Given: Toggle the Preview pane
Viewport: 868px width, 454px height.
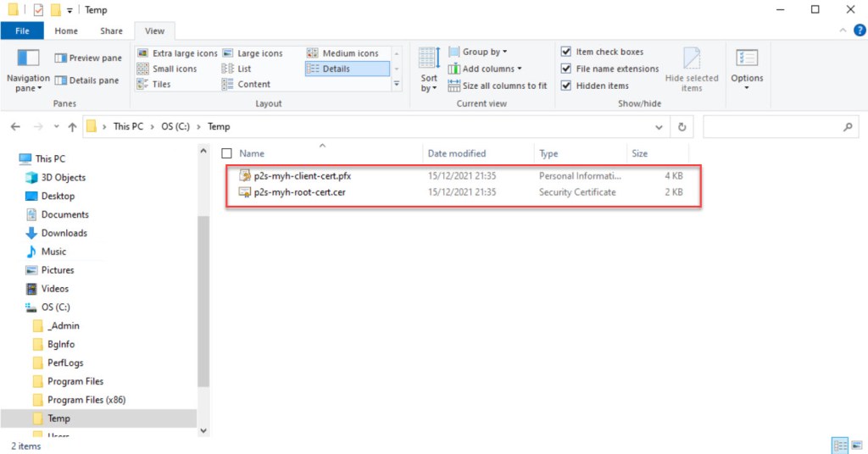Looking at the screenshot, I should pyautogui.click(x=88, y=58).
